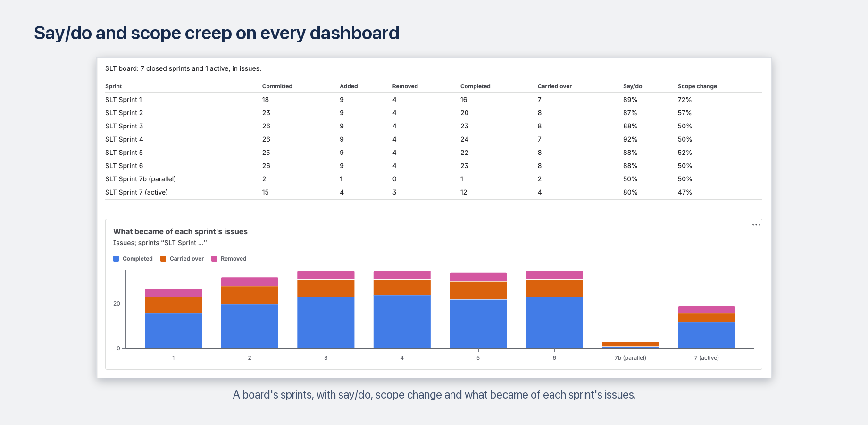Select the SLT Sprint 7b (parallel) row name

tap(141, 179)
